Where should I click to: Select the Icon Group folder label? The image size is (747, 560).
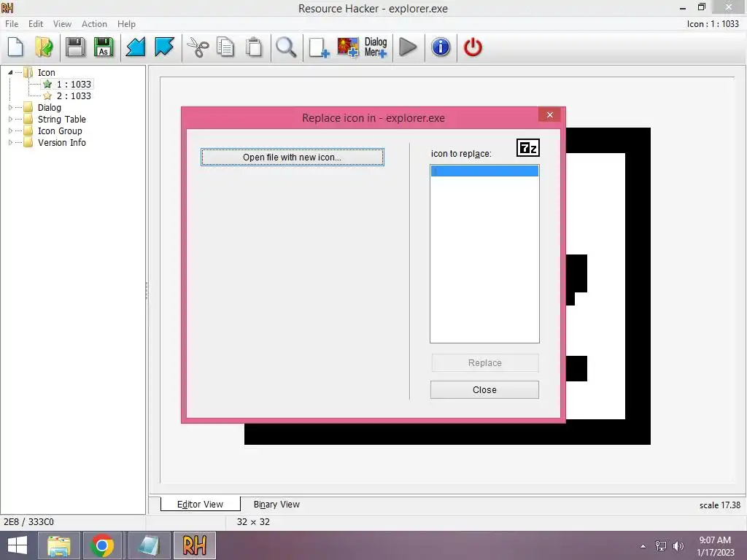[x=60, y=131]
